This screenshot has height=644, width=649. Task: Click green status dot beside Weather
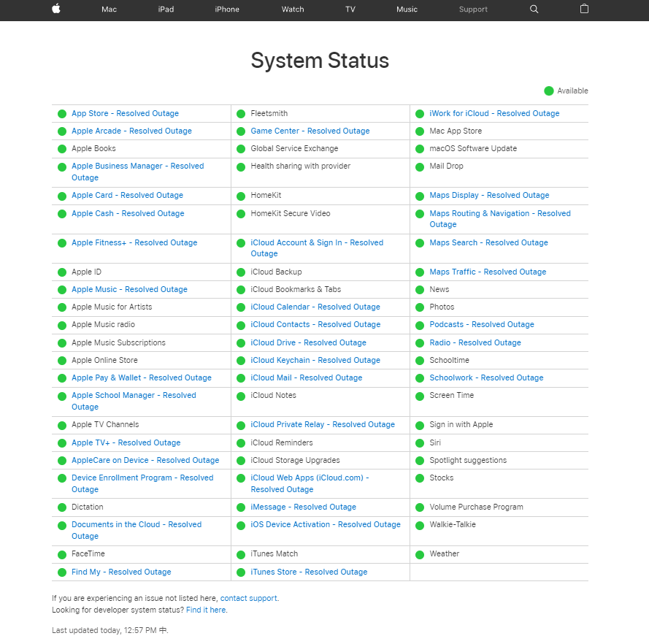pyautogui.click(x=420, y=555)
